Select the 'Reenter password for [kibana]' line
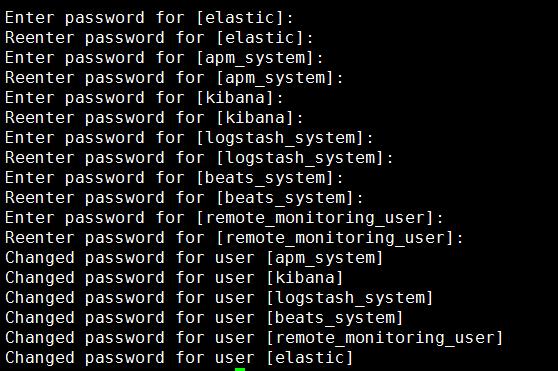558x371 pixels. (x=154, y=117)
